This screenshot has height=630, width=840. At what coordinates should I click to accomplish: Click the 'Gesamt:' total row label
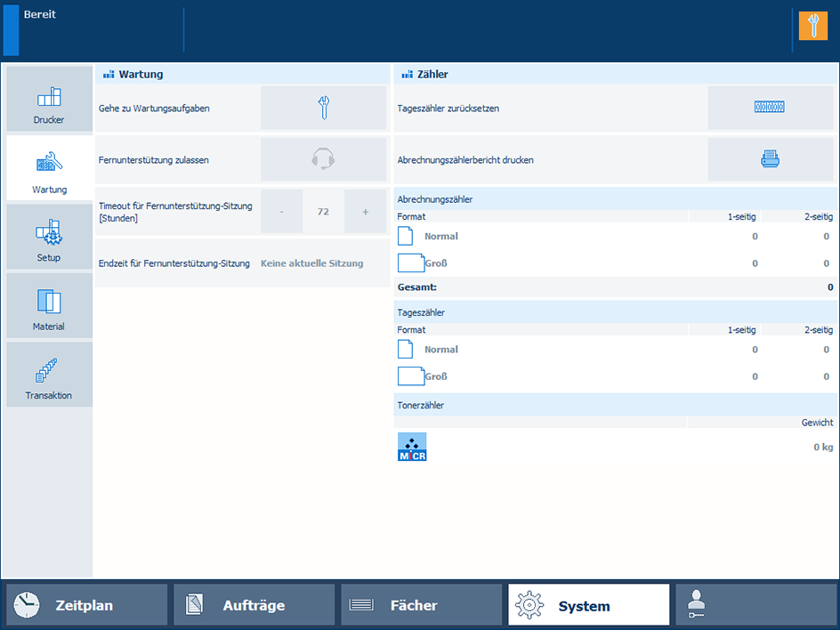tap(416, 287)
